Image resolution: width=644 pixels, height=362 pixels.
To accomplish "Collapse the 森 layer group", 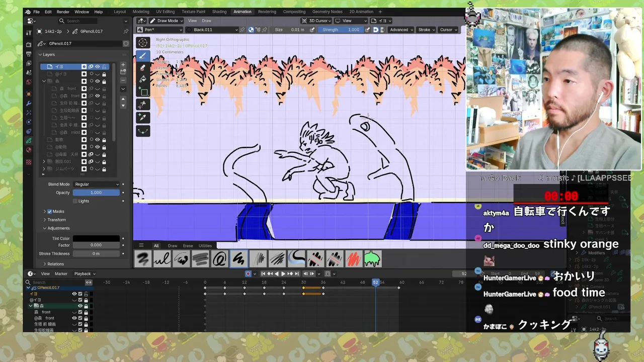I will (x=44, y=81).
